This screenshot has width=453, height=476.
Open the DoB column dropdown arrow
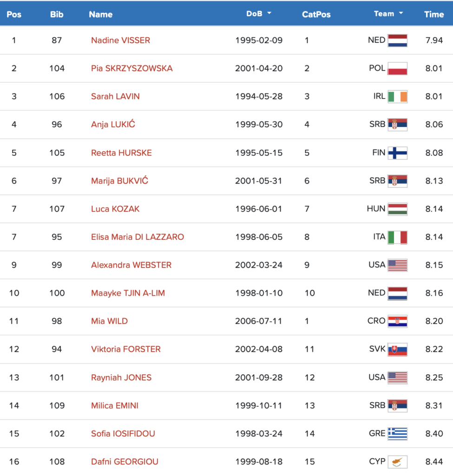click(x=269, y=13)
